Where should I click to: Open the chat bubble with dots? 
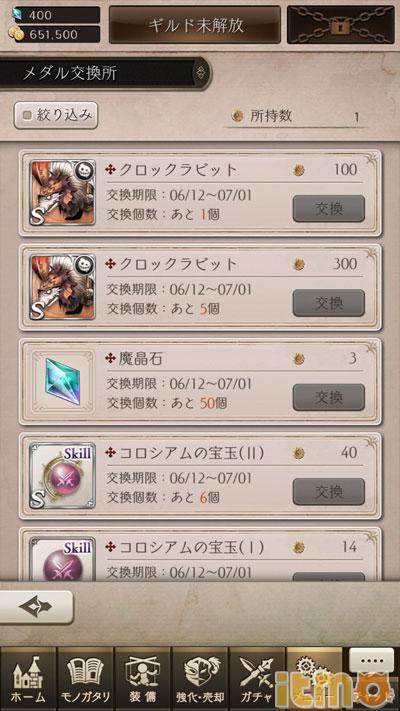(371, 660)
